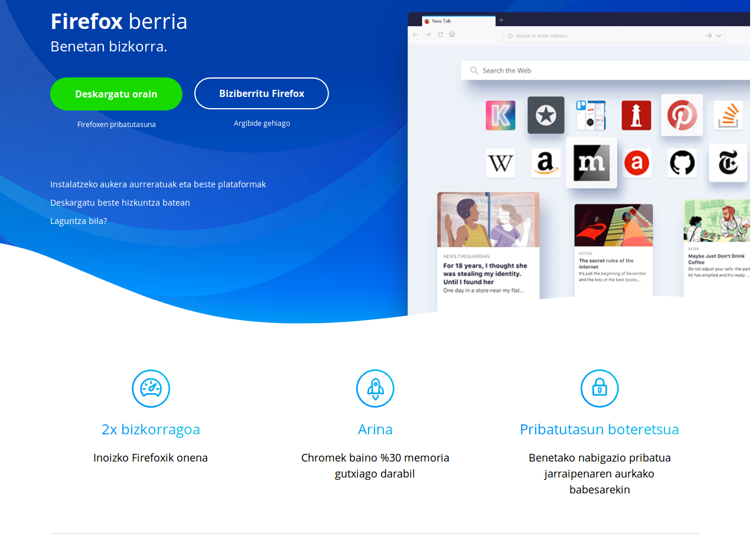
Task: Open the Firefoxen pribatutasuna link
Action: [116, 125]
